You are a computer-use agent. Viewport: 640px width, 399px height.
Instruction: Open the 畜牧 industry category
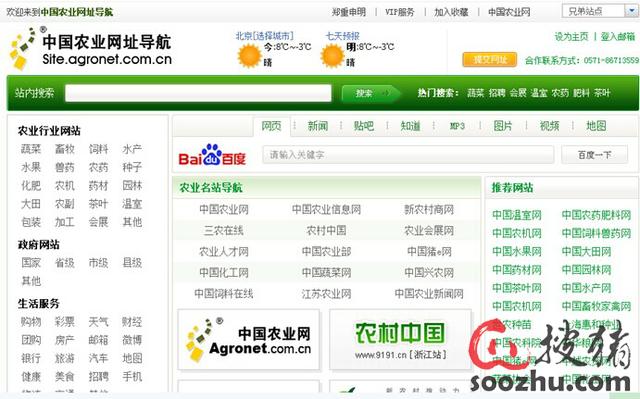[x=65, y=149]
